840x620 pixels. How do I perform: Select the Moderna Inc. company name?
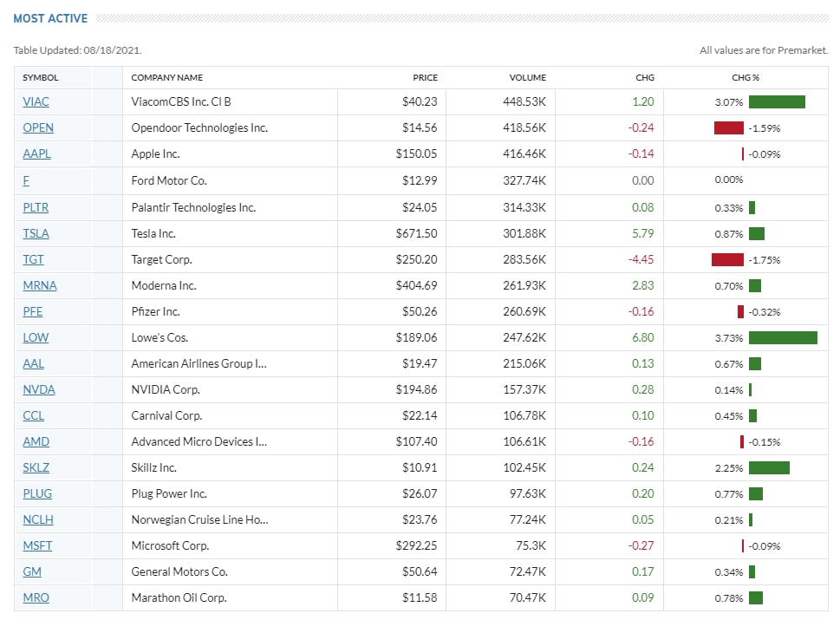[164, 285]
